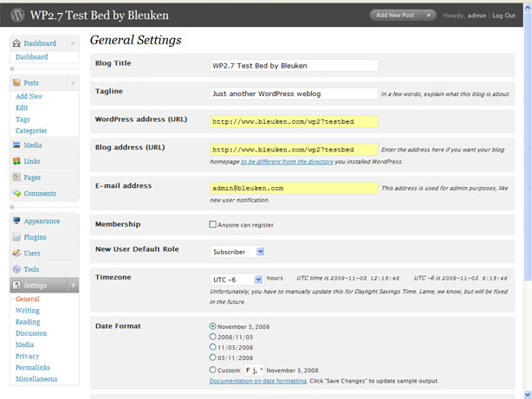Open Dashboard submenu link
The height and width of the screenshot is (399, 532).
point(31,56)
